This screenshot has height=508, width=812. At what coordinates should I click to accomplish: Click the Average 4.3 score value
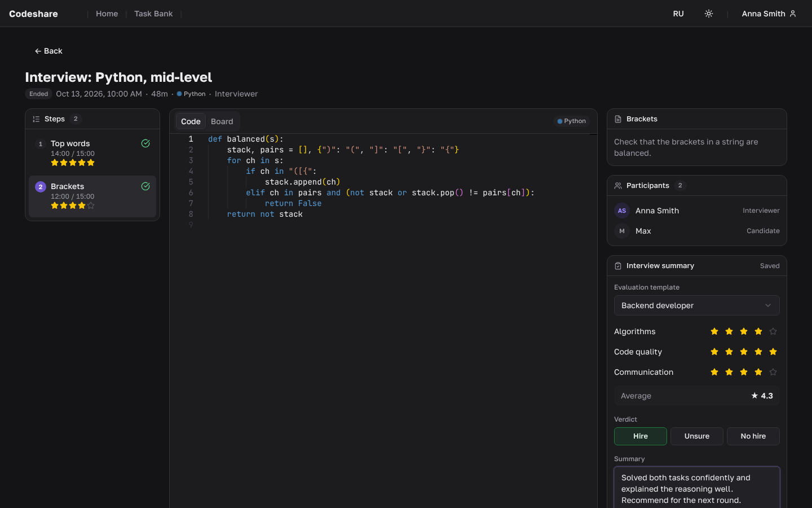pos(767,396)
